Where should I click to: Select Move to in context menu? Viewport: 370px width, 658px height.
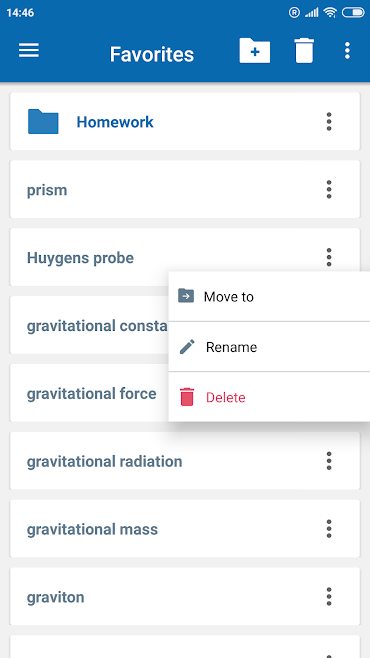[x=269, y=297]
